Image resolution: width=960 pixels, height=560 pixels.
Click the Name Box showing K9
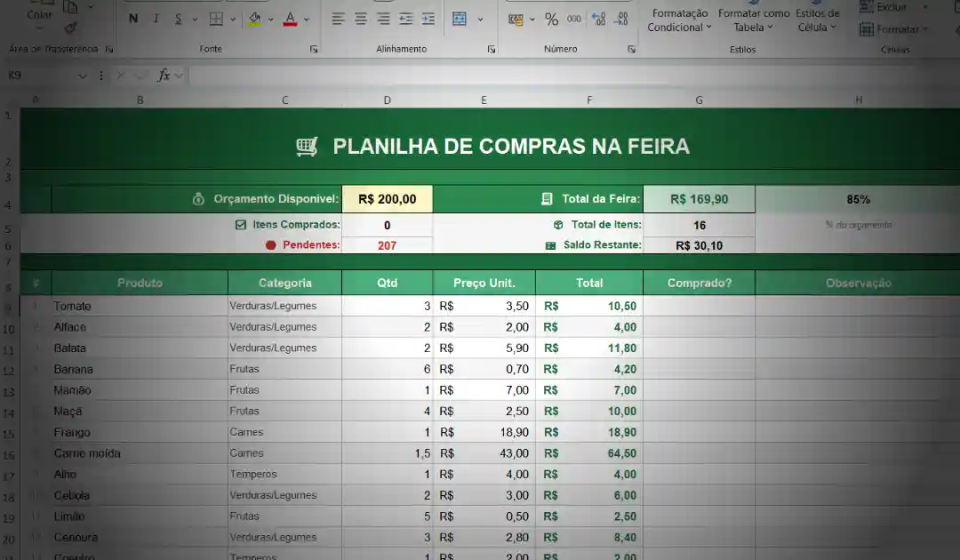point(40,76)
